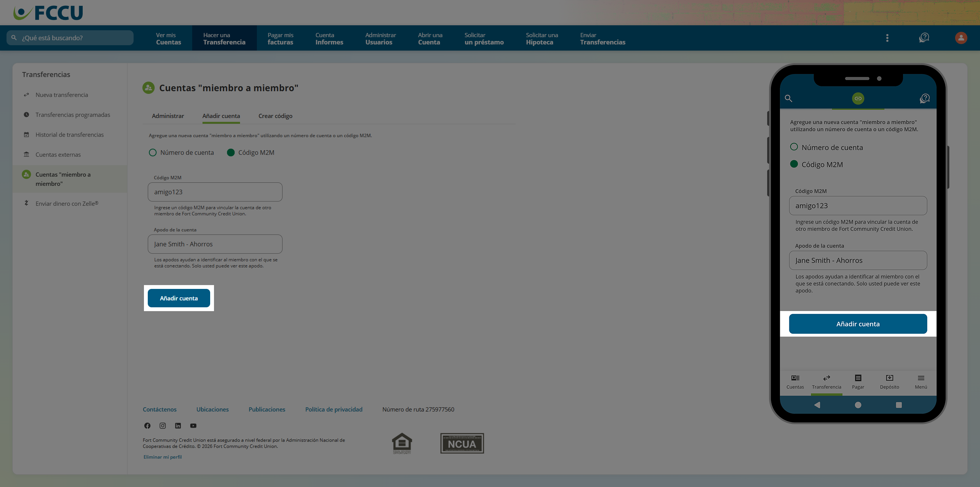The image size is (980, 487).
Task: Click the Eliminar mi perfil link
Action: pyautogui.click(x=162, y=457)
